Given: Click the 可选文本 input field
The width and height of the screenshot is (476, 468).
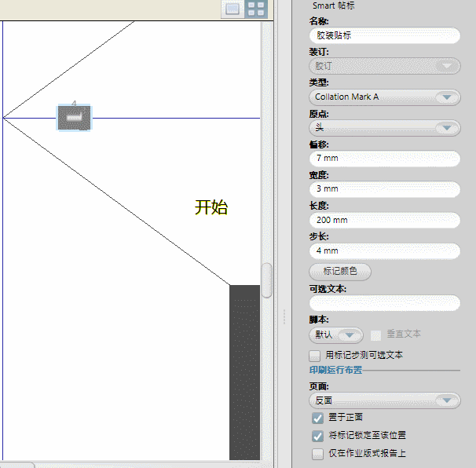Looking at the screenshot, I should (x=385, y=303).
